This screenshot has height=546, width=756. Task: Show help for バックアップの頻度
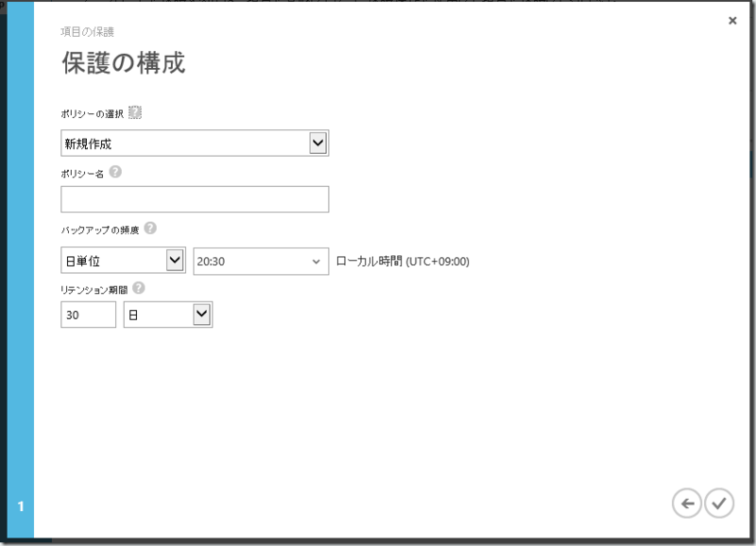point(150,228)
